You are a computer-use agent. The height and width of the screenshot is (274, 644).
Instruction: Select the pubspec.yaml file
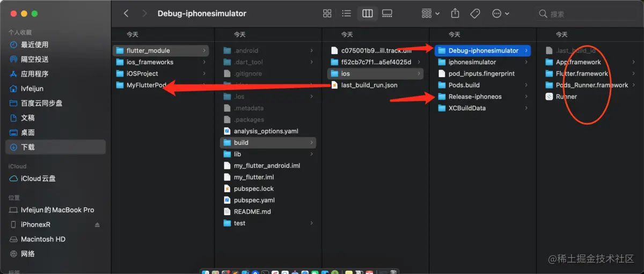tap(249, 200)
